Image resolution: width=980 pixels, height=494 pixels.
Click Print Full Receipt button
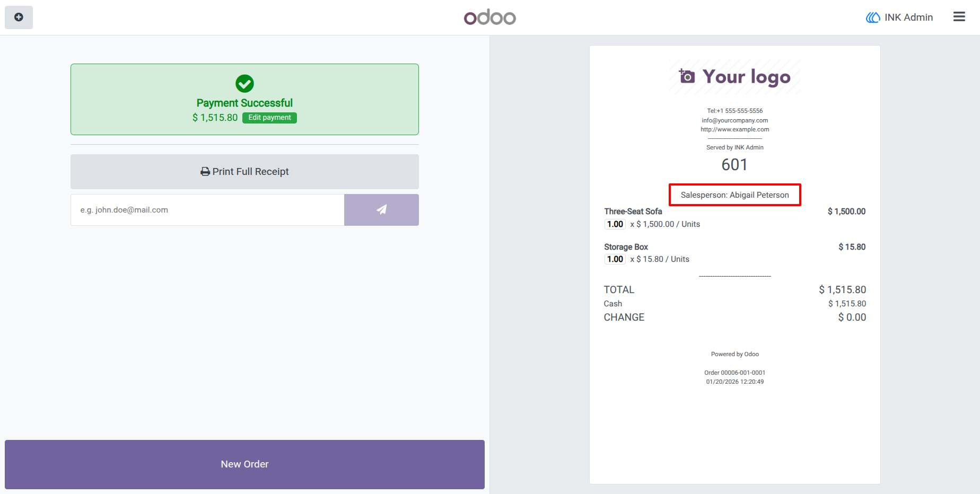coord(244,172)
